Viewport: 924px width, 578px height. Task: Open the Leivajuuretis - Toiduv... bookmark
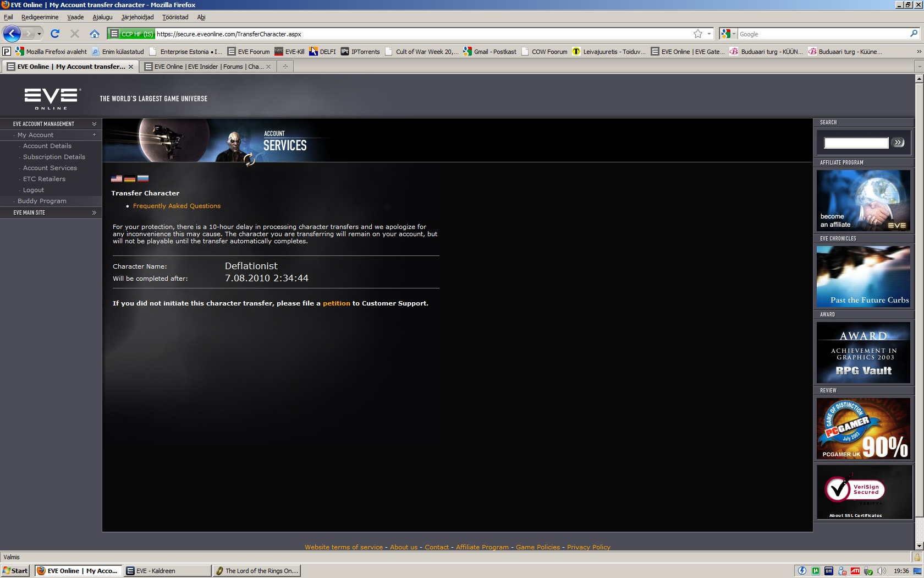609,51
